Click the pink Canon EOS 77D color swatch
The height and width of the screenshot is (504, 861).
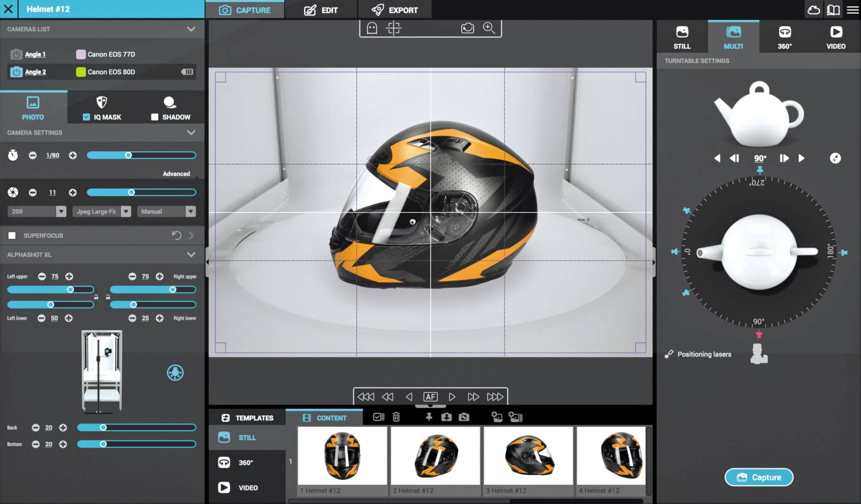click(x=81, y=54)
